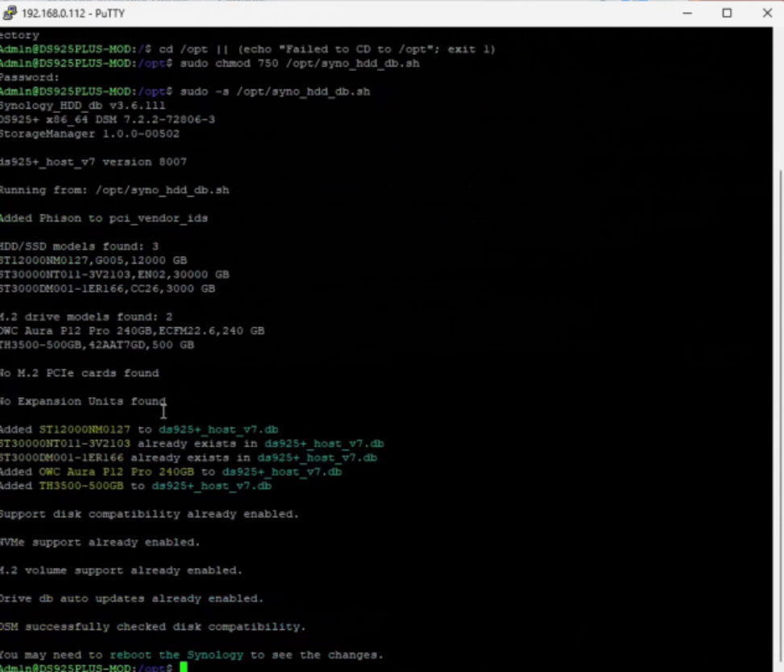Minimize the PuTTY window
Viewport: 784px width, 672px height.
tap(687, 13)
